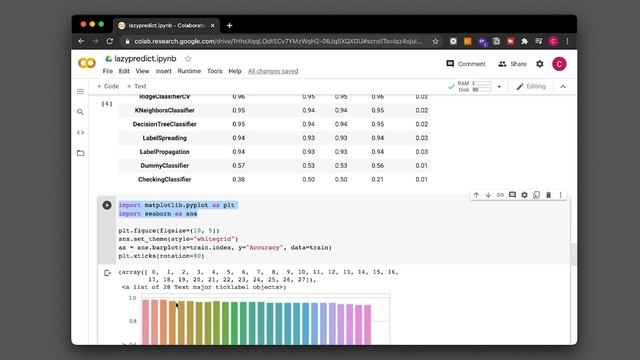Click the notebook vertical scrollbar
The height and width of the screenshot is (360, 640).
click(573, 254)
